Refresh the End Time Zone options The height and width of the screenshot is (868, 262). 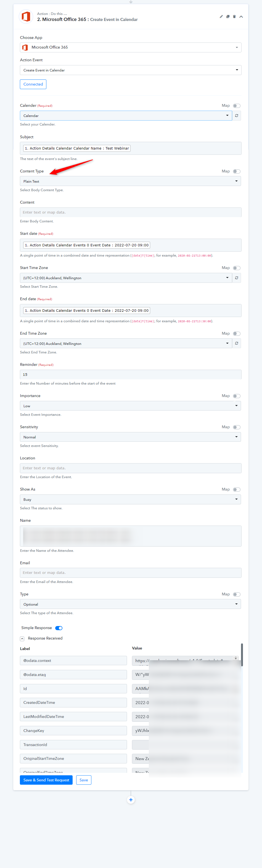[x=237, y=343]
